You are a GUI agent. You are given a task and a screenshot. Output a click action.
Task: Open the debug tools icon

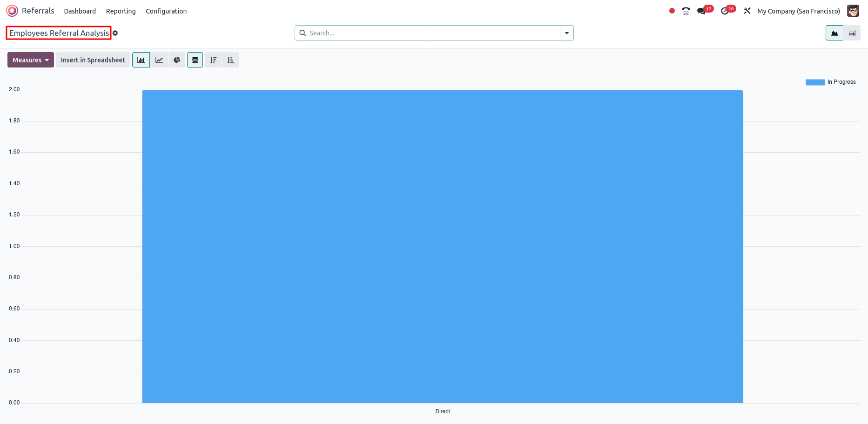coord(747,11)
